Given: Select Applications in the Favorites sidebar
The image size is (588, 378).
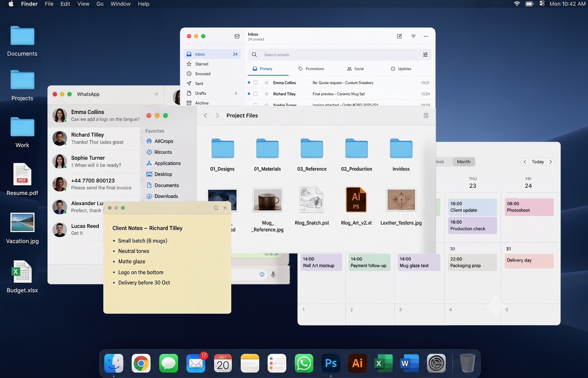Looking at the screenshot, I should point(163,163).
